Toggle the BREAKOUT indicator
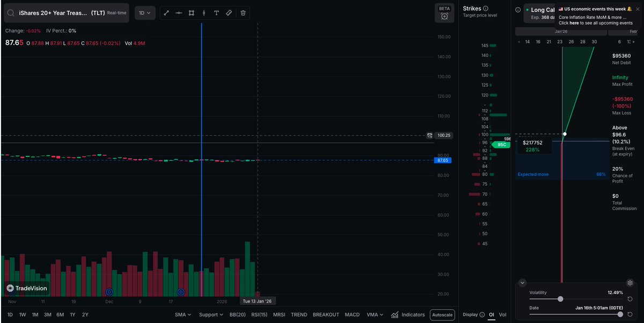The image size is (644, 323). pos(326,315)
